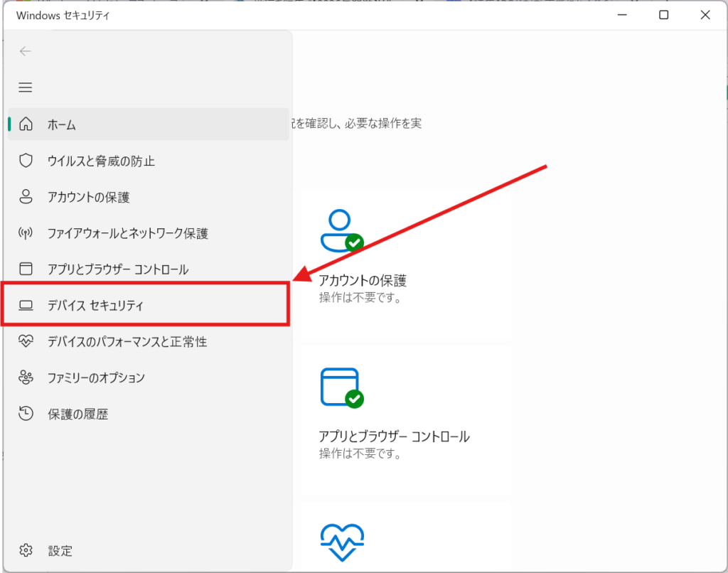Go back using the back arrow
Image resolution: width=728 pixels, height=573 pixels.
click(26, 51)
